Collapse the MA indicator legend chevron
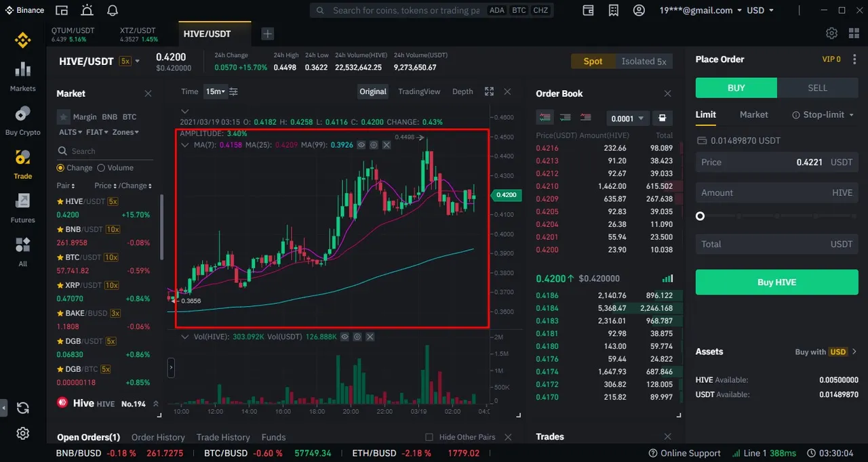Screen dimensions: 868x462 click(184, 145)
